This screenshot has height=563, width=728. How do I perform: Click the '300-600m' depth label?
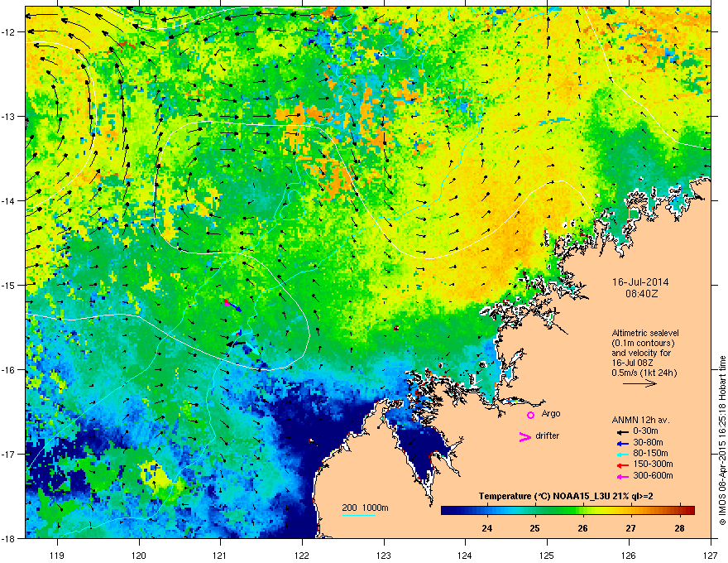(653, 475)
